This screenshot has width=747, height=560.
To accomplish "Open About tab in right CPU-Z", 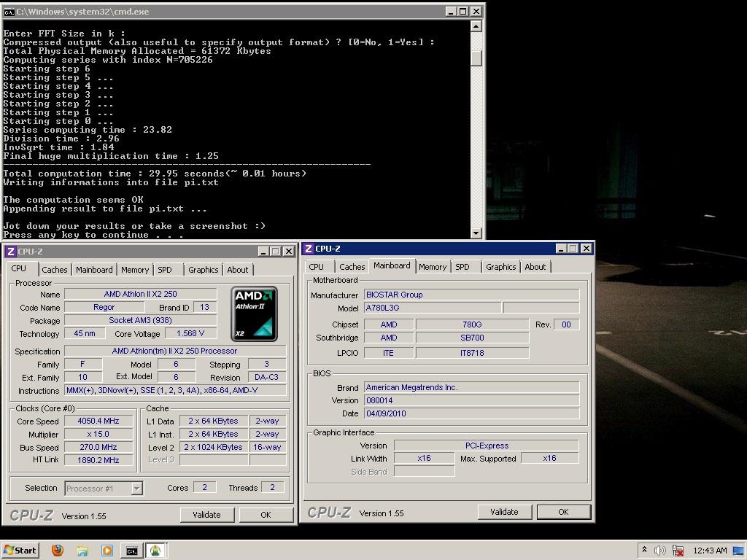I will tap(535, 267).
